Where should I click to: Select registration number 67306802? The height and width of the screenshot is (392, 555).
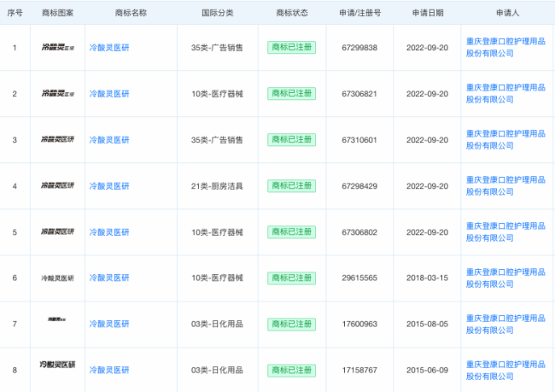359,232
